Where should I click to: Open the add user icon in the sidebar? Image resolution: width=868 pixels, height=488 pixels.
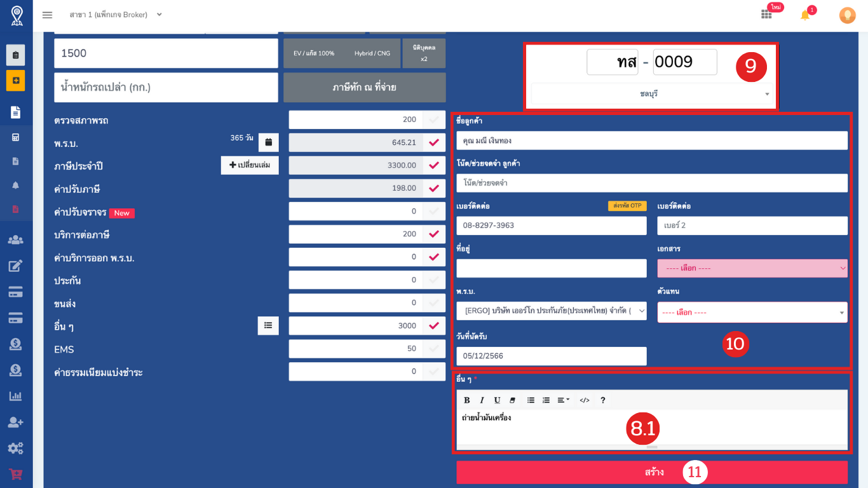click(16, 422)
